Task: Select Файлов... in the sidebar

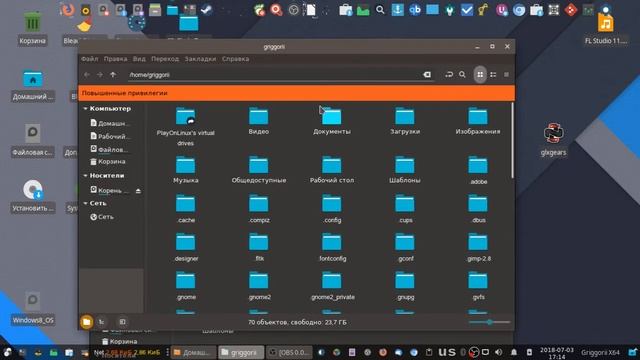Action: 109,149
